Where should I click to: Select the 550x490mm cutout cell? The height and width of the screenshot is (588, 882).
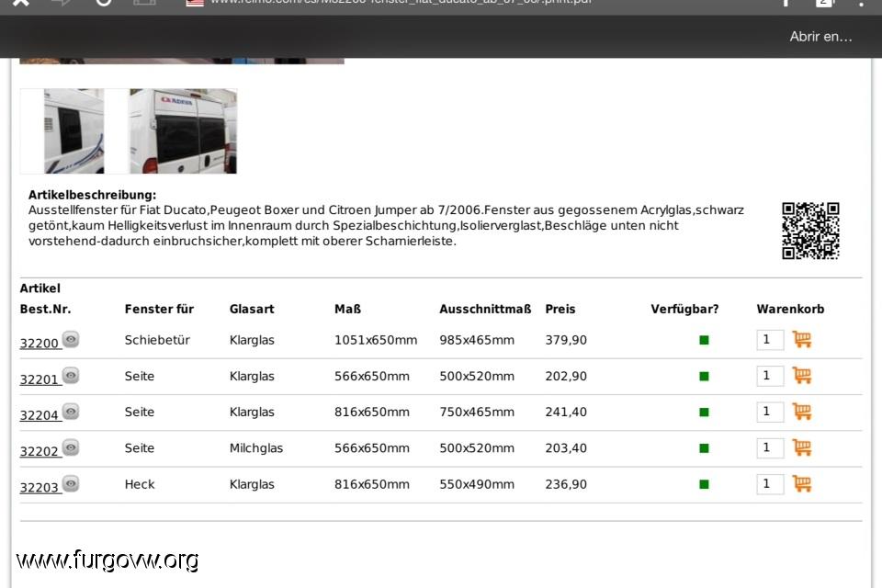pyautogui.click(x=477, y=484)
